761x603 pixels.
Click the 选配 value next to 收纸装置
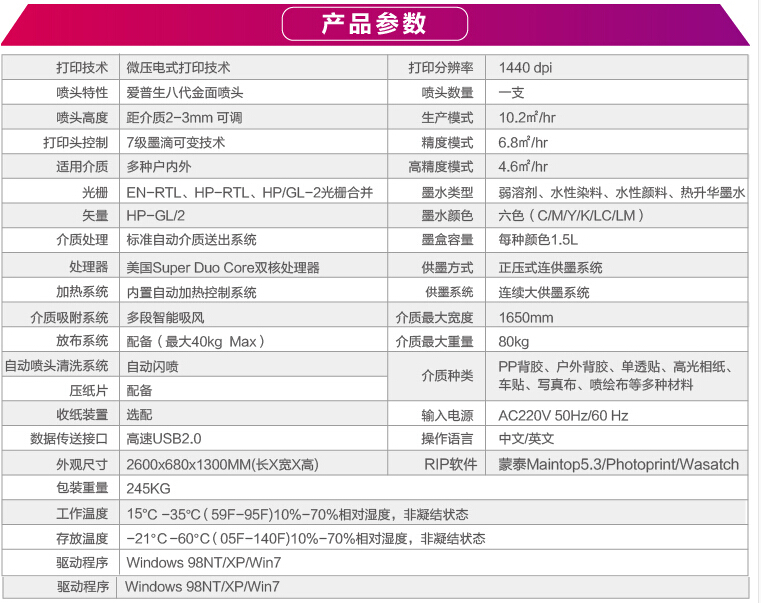pos(139,415)
